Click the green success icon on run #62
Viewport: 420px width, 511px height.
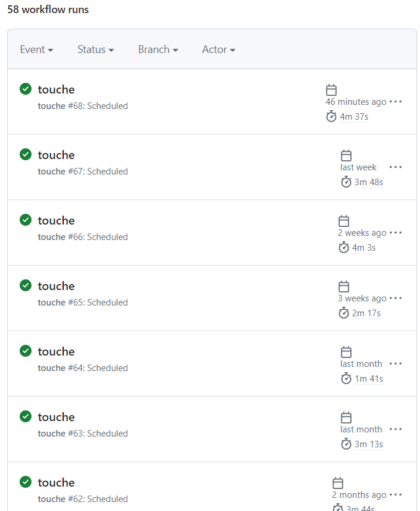25,482
